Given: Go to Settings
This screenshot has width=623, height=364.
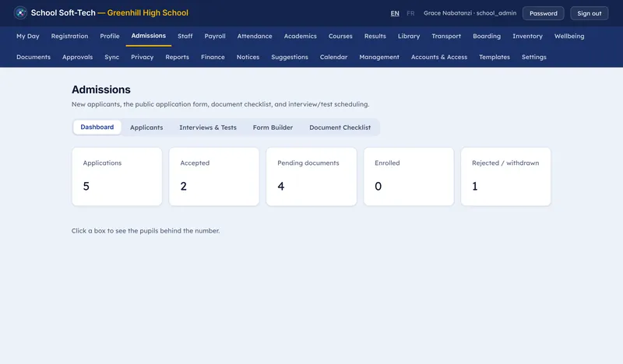Looking at the screenshot, I should (x=534, y=57).
